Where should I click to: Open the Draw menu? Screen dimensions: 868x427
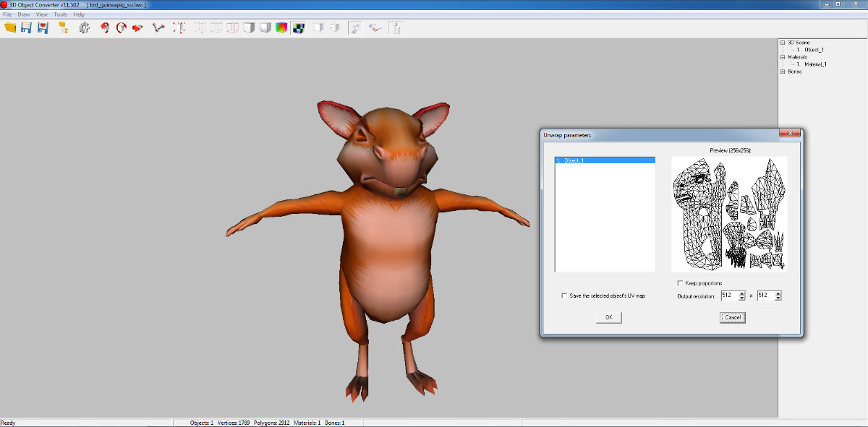point(24,14)
